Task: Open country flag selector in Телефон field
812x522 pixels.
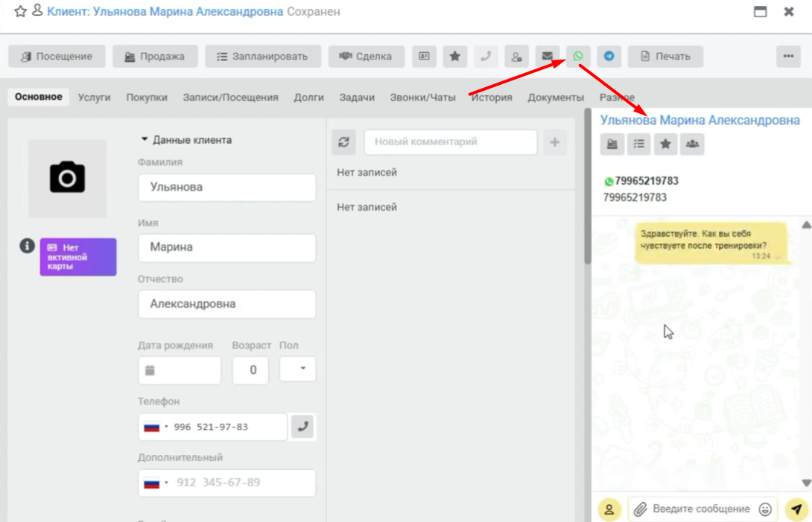Action: (x=156, y=427)
